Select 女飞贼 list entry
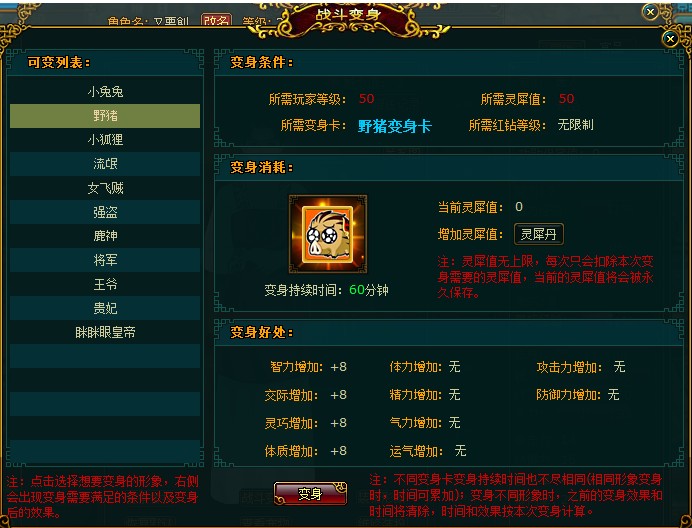Screen dimensions: 692x528 tap(105, 188)
